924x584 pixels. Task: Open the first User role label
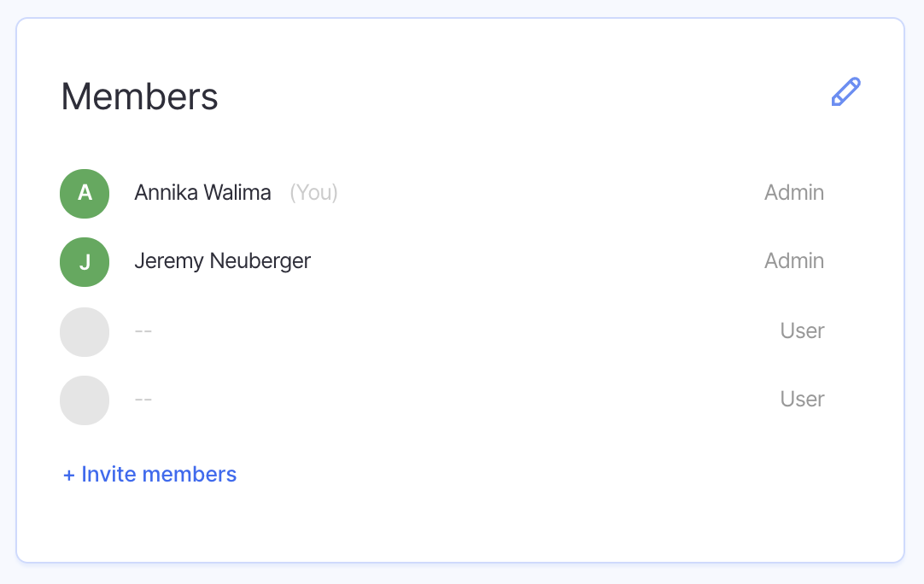click(802, 331)
